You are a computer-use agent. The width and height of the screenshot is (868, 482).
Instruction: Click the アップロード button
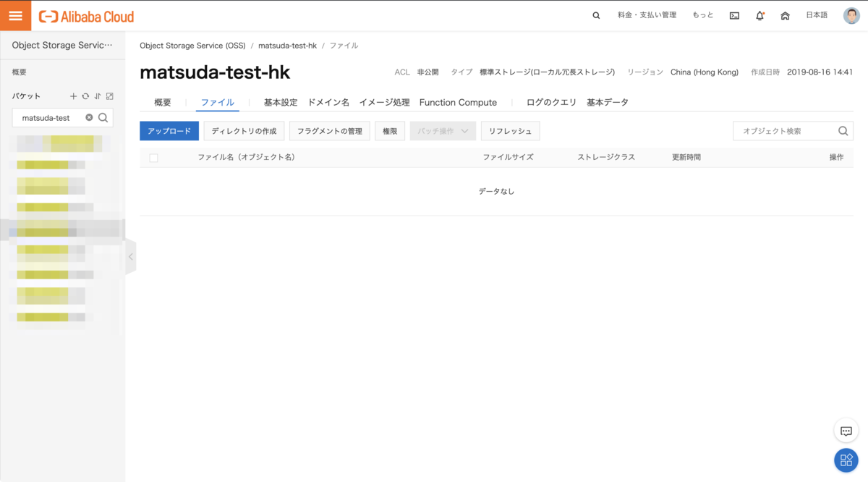pyautogui.click(x=169, y=131)
